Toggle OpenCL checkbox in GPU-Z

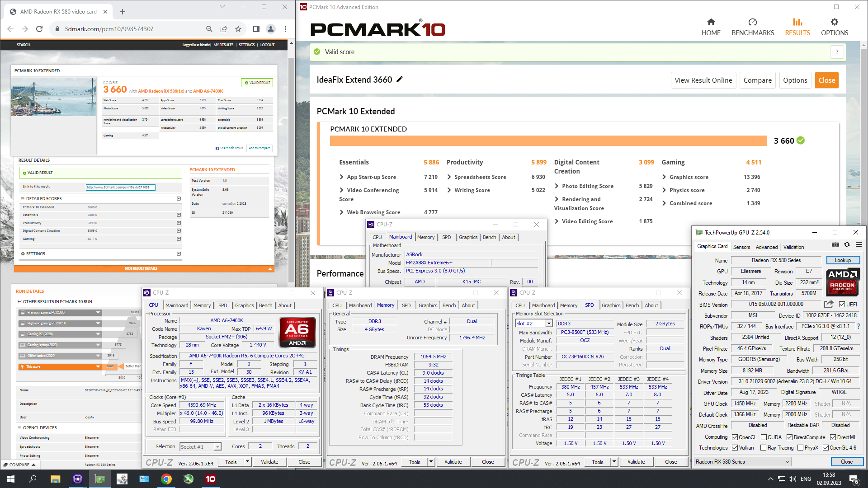coord(735,437)
